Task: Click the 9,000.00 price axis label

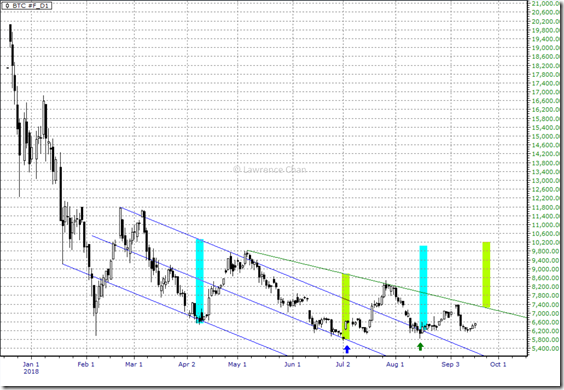Action: [546, 269]
